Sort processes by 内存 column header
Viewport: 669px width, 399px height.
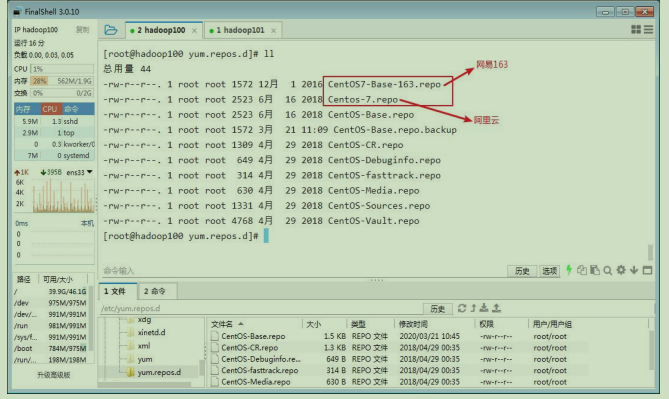[27, 109]
